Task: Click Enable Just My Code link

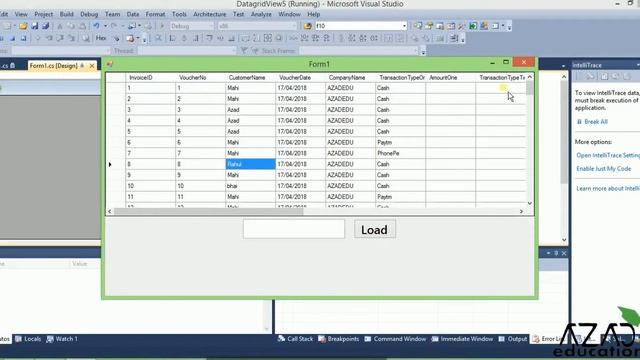Action: [604, 169]
